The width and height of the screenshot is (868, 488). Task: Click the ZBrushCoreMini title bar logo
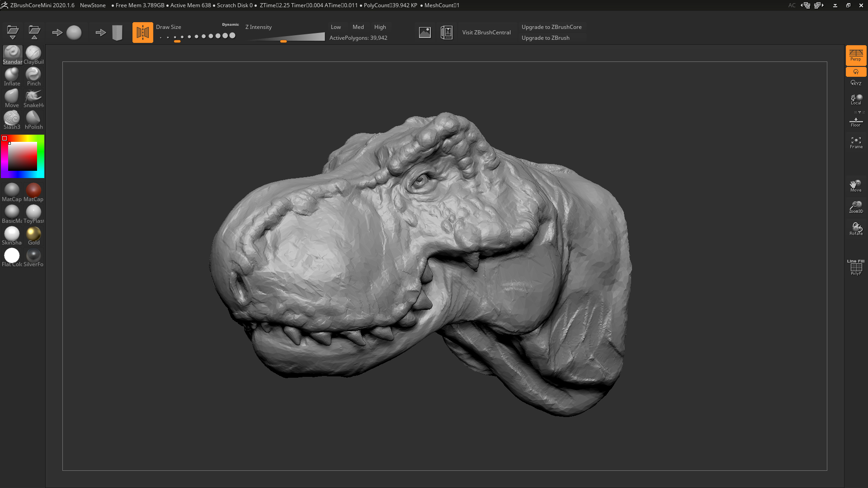click(5, 5)
